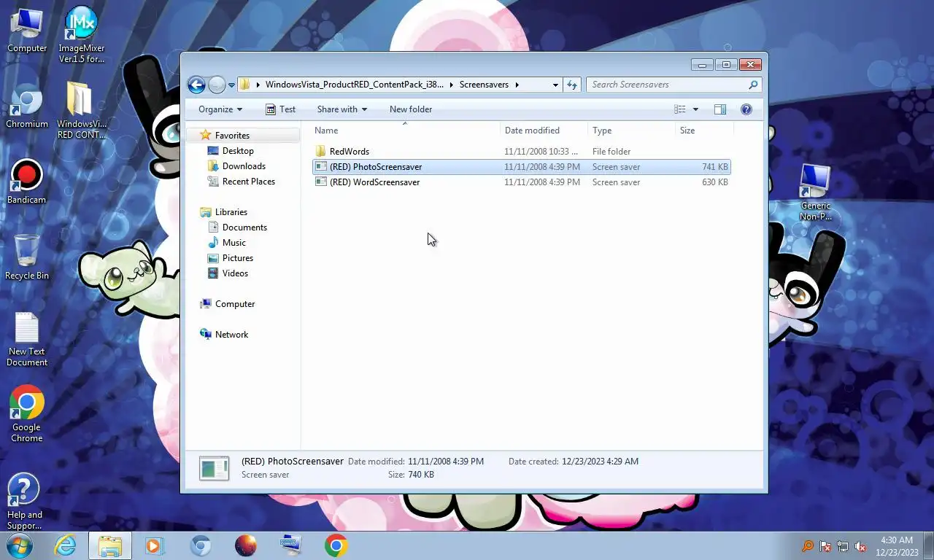Image resolution: width=934 pixels, height=560 pixels.
Task: Click the WindowsVista_ProductRED_ContentPack breadcrumb
Action: click(x=354, y=85)
